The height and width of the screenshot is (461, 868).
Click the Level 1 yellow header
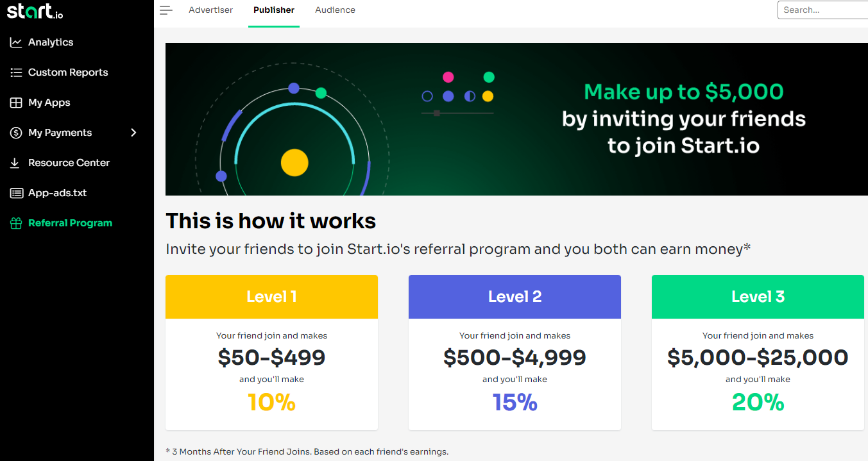[x=271, y=297]
